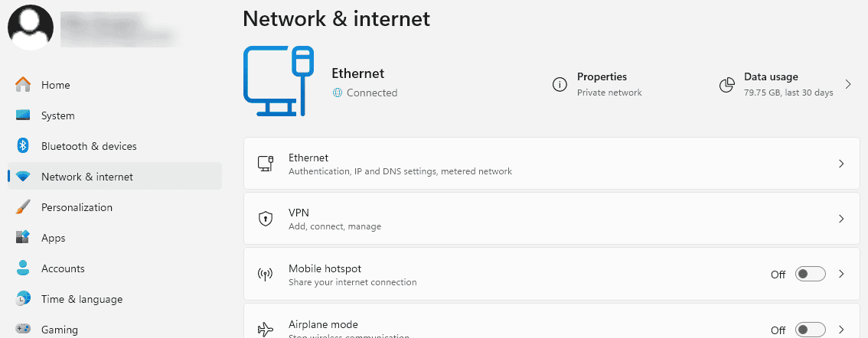Click the Bluetooth icon in sidebar
868x338 pixels.
[23, 146]
